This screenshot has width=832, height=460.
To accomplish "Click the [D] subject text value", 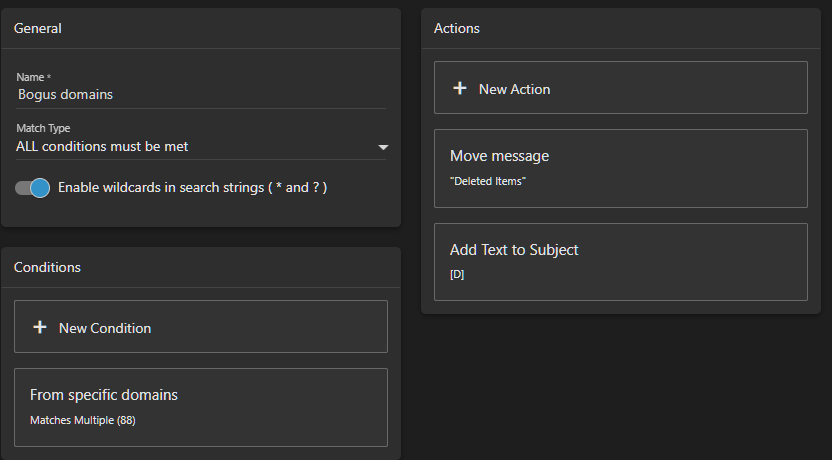I will (x=457, y=274).
